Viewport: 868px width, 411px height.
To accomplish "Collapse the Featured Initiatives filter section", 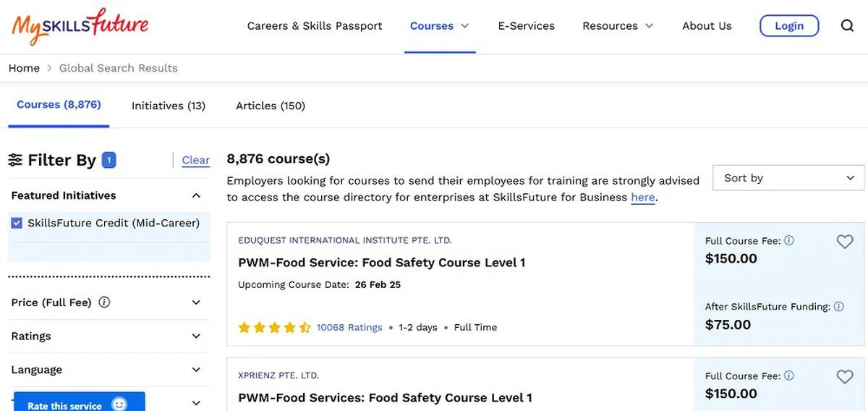I will [196, 195].
